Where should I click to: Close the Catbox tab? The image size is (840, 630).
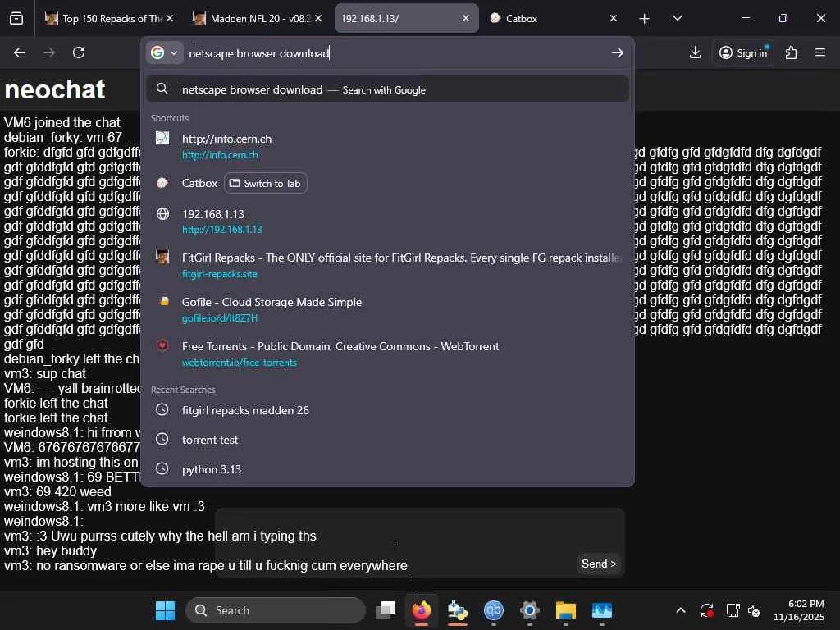click(x=614, y=18)
